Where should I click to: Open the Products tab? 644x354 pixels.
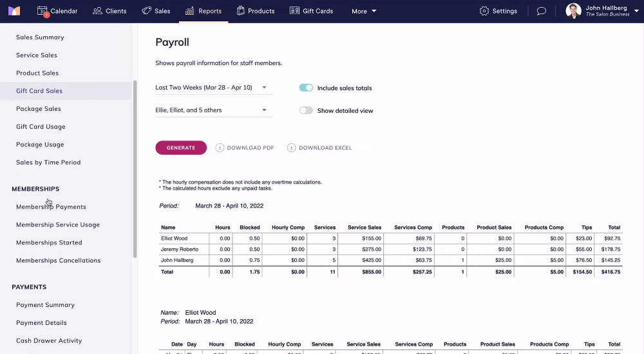coord(256,12)
